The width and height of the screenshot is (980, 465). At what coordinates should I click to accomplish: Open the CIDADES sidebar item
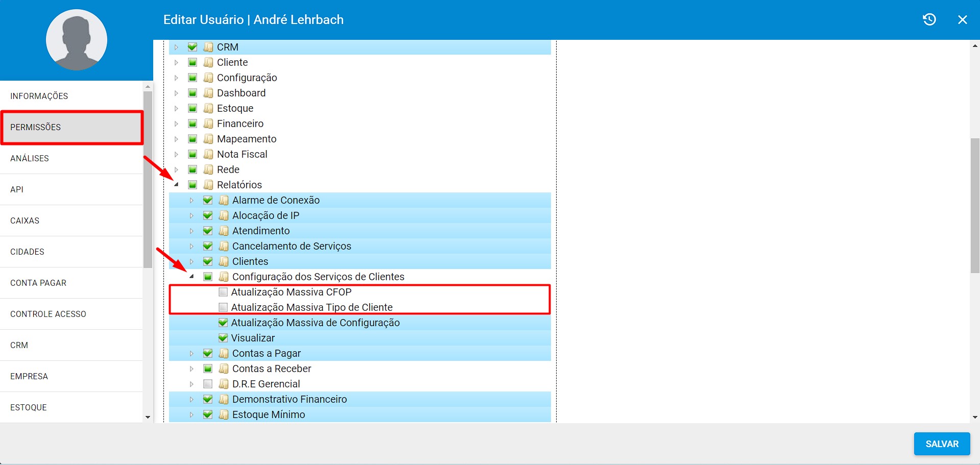[x=71, y=252]
